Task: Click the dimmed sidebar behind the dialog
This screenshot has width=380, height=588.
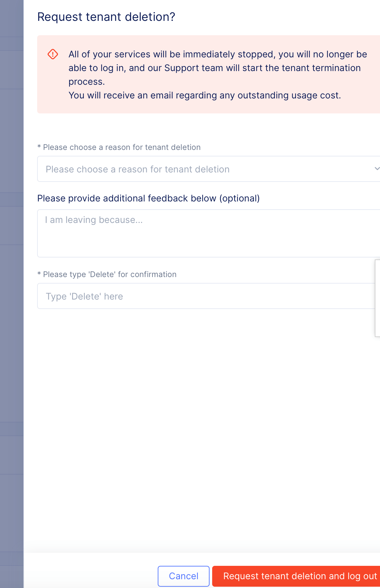Action: [x=11, y=293]
